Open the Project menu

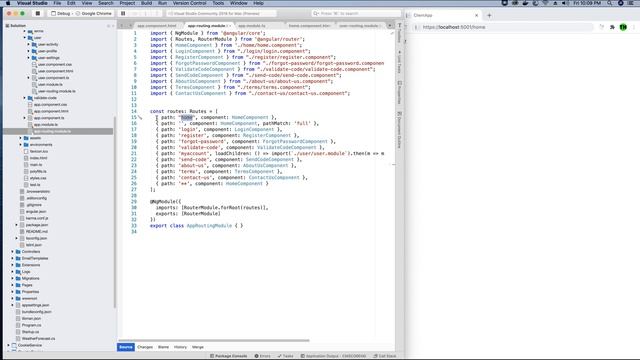click(x=127, y=3)
